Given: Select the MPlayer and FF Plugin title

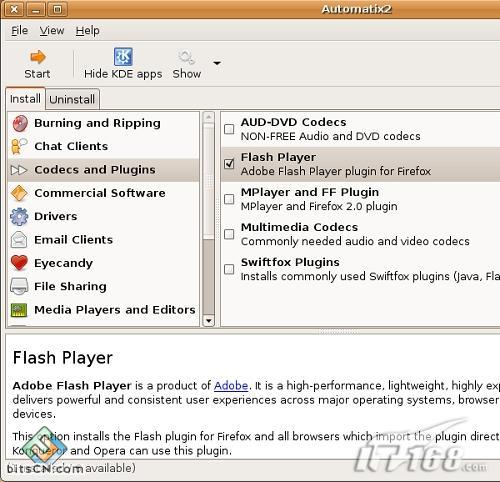Looking at the screenshot, I should tap(310, 192).
